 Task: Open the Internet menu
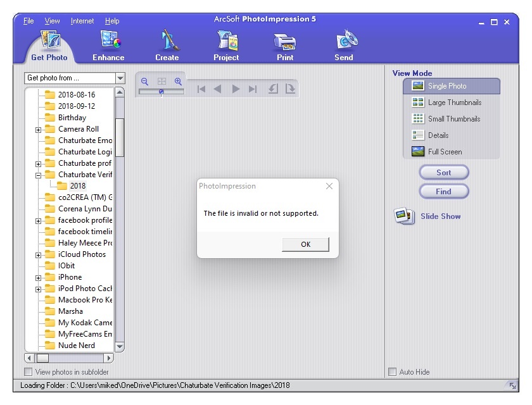click(x=82, y=21)
